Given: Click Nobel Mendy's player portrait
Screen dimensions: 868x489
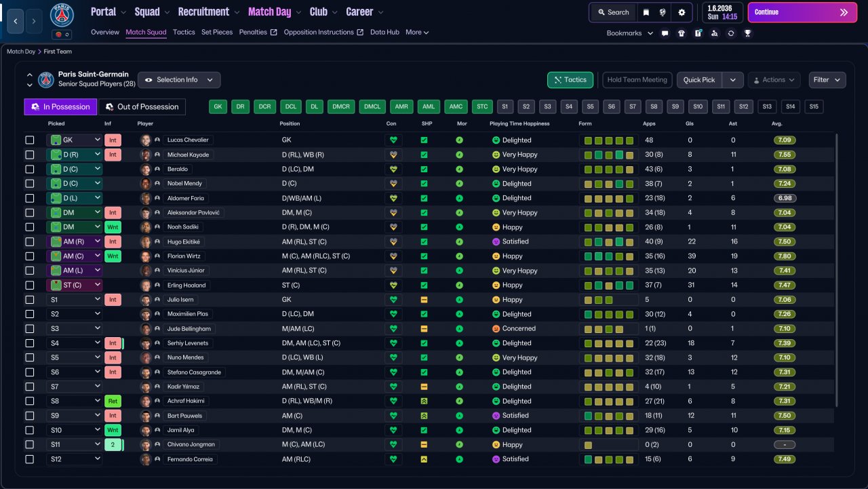Looking at the screenshot, I should (x=145, y=184).
